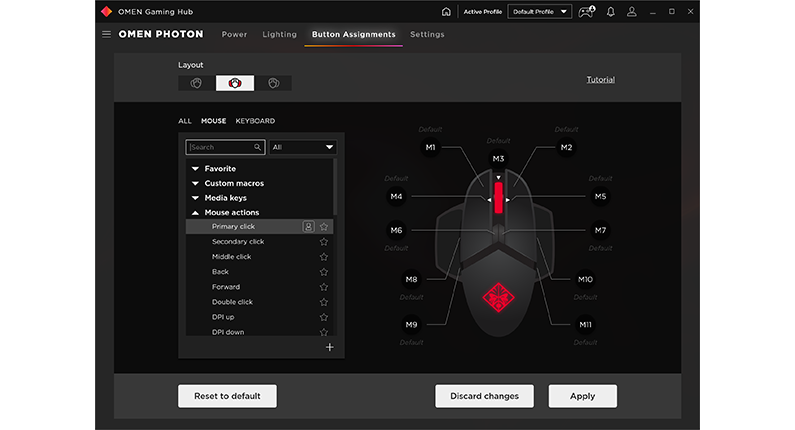Image resolution: width=795 pixels, height=430 pixels.
Task: Show KEYBOARD actions filter tab
Action: (x=255, y=121)
